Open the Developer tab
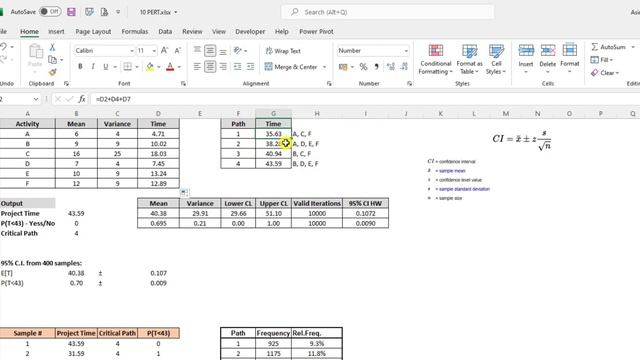The height and width of the screenshot is (360, 640). pos(250,31)
